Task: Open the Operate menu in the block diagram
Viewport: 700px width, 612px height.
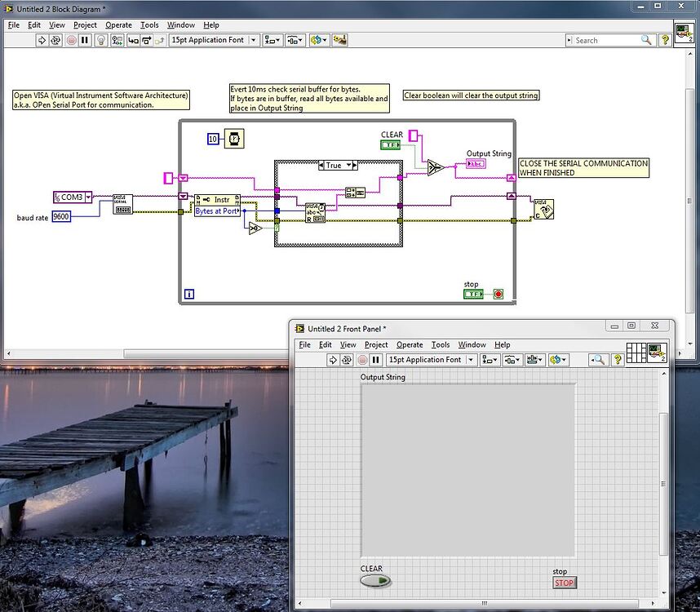Action: 117,24
